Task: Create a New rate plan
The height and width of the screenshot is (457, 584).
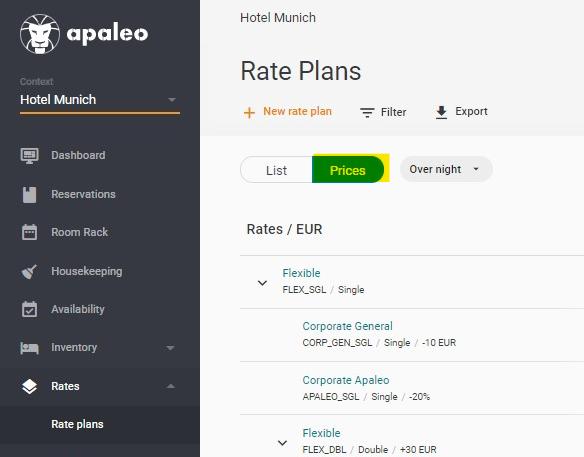Action: click(288, 112)
